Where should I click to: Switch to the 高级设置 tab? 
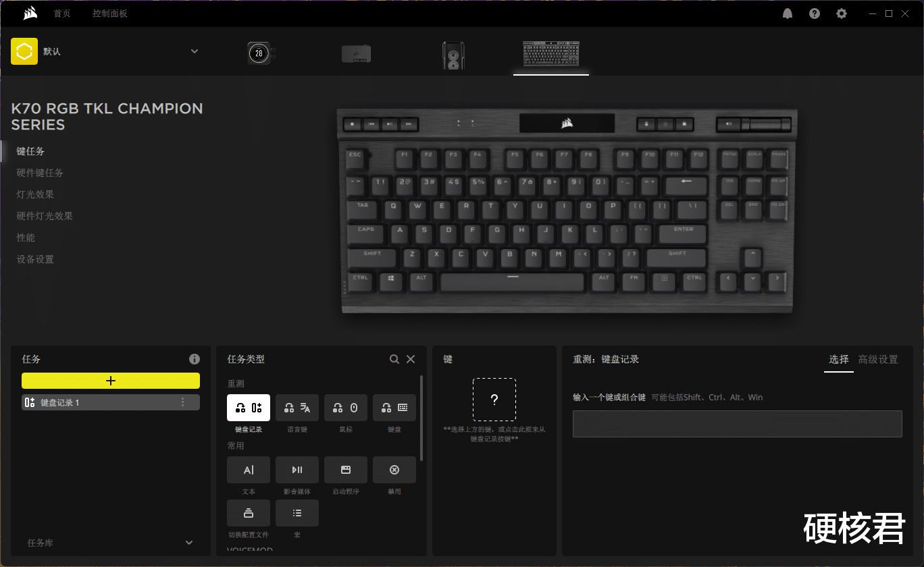[x=878, y=360]
